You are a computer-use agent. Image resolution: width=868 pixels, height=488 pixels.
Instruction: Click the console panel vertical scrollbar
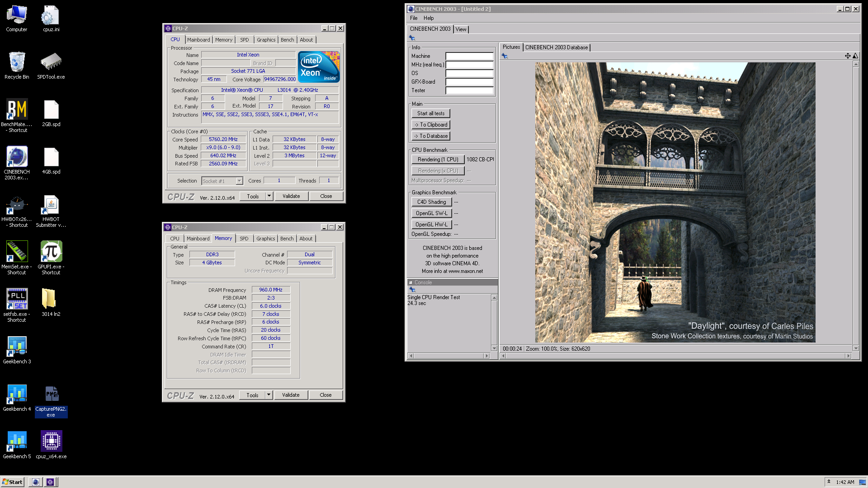(x=494, y=323)
